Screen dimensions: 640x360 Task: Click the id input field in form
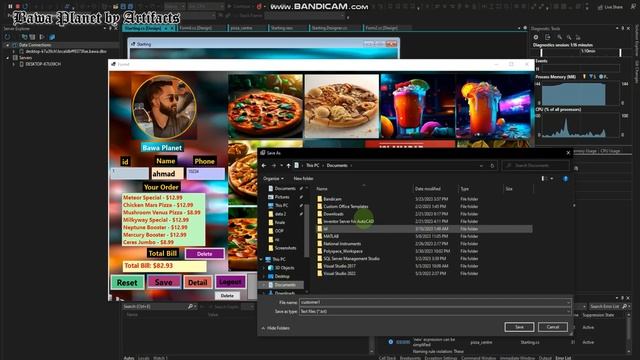130,173
